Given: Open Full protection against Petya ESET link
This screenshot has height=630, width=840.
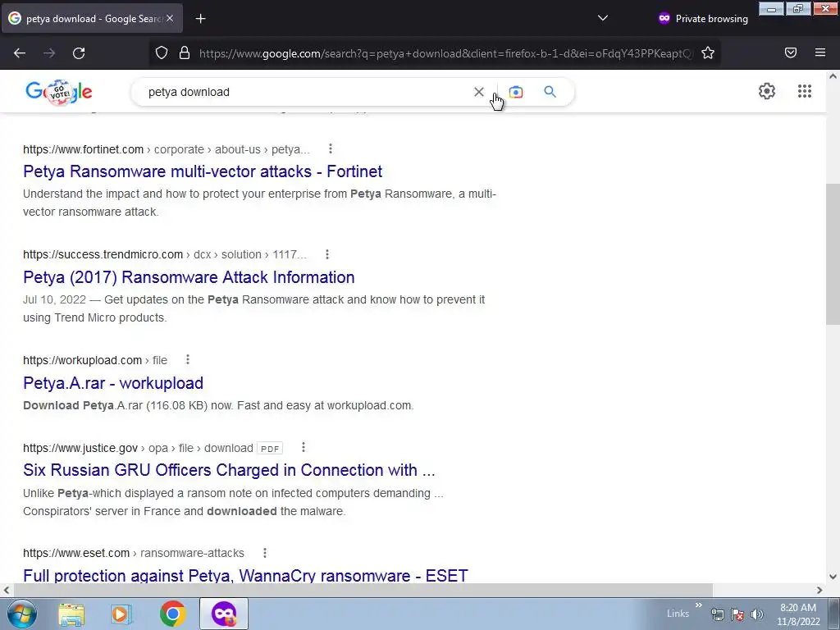Looking at the screenshot, I should pyautogui.click(x=245, y=575).
